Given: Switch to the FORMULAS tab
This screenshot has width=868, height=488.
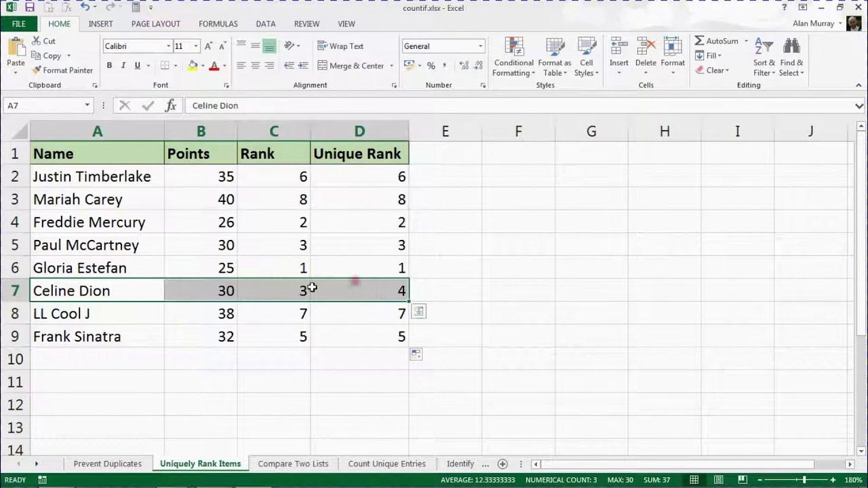Looking at the screenshot, I should (x=218, y=24).
